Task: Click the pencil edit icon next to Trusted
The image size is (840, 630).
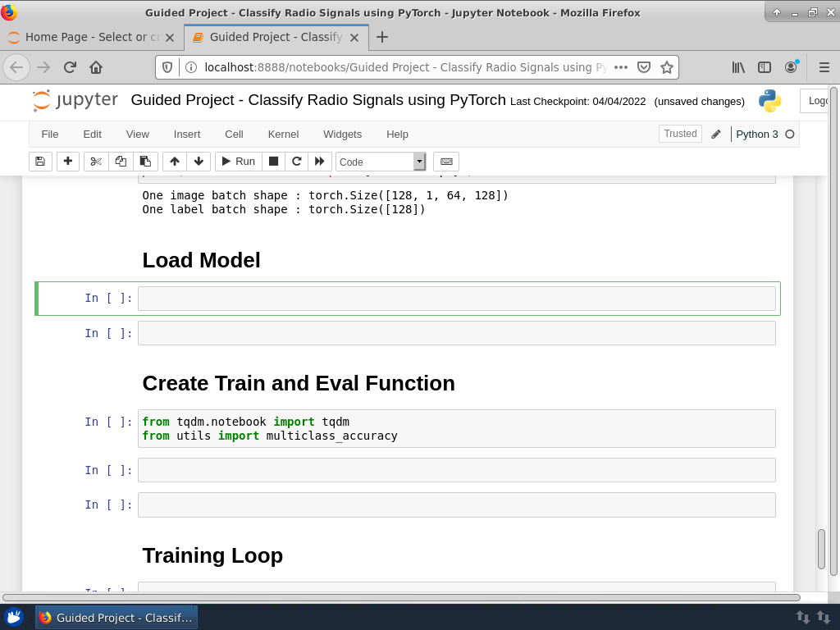Action: coord(715,134)
